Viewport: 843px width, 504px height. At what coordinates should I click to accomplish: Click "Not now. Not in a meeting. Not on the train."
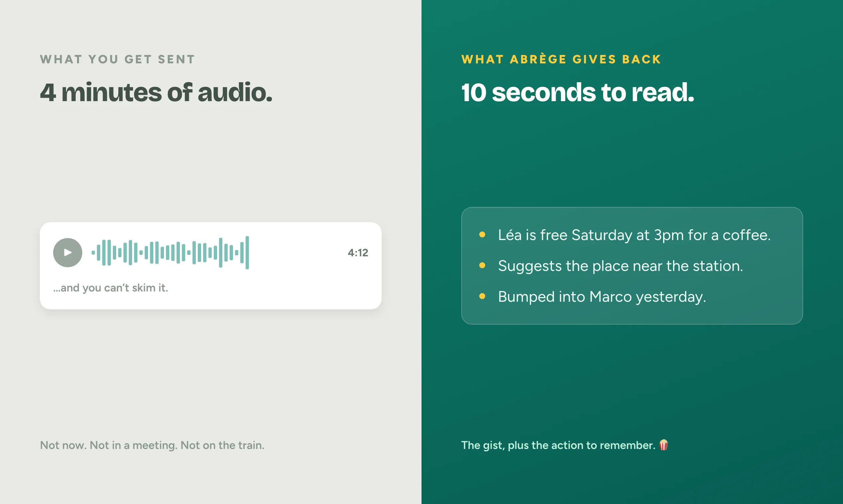152,445
